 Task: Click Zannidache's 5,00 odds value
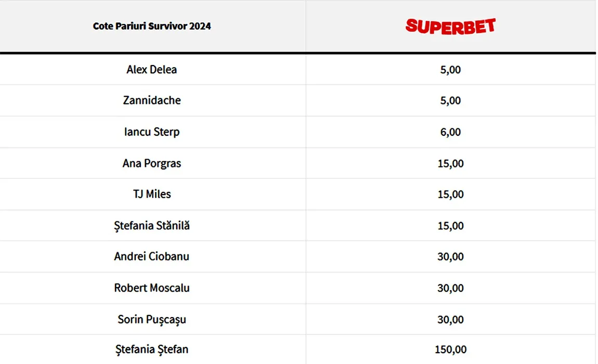click(x=450, y=100)
